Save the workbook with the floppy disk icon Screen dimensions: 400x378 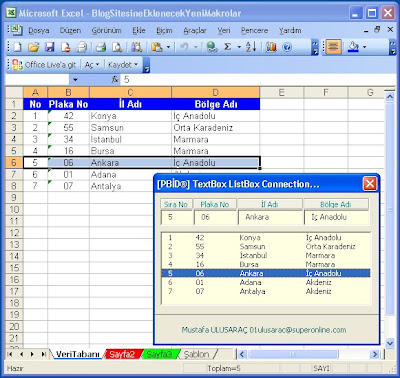[50, 47]
